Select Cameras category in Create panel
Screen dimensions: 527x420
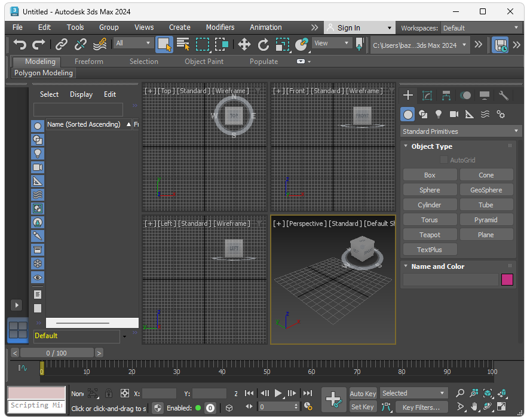click(x=454, y=115)
